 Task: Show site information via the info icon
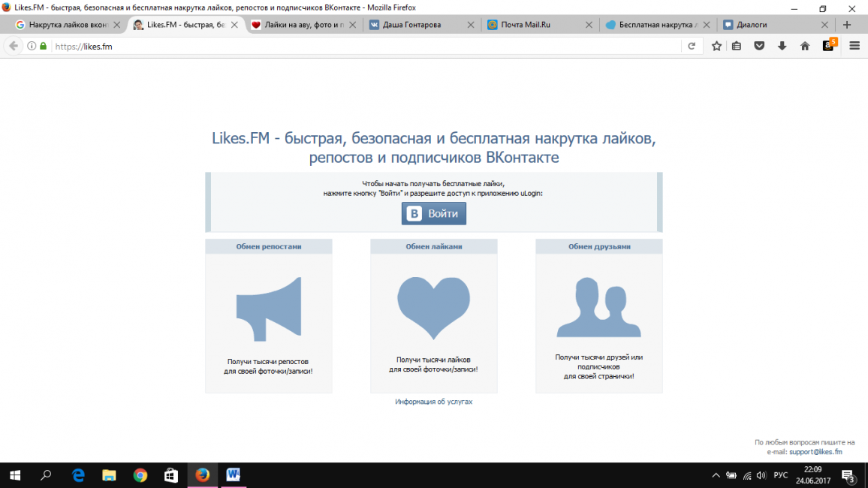[32, 47]
